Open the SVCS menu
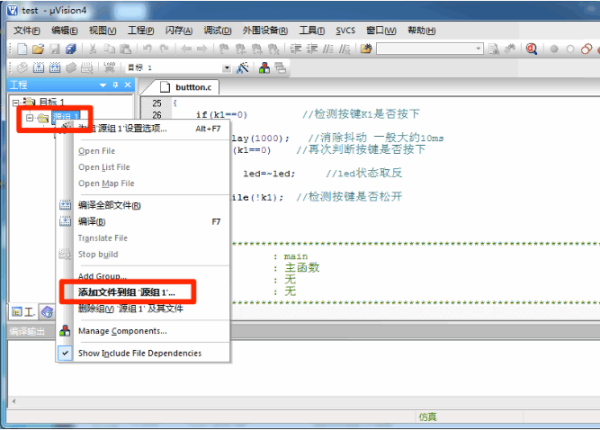 click(346, 30)
